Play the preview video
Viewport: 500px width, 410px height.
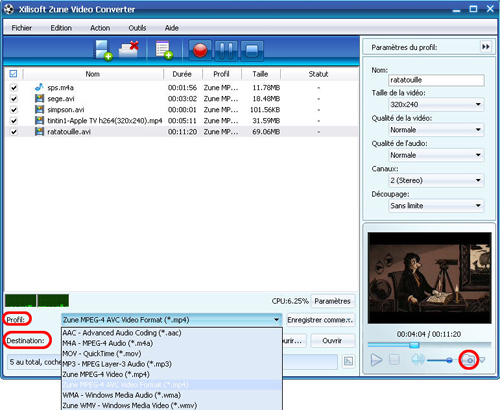coord(376,360)
